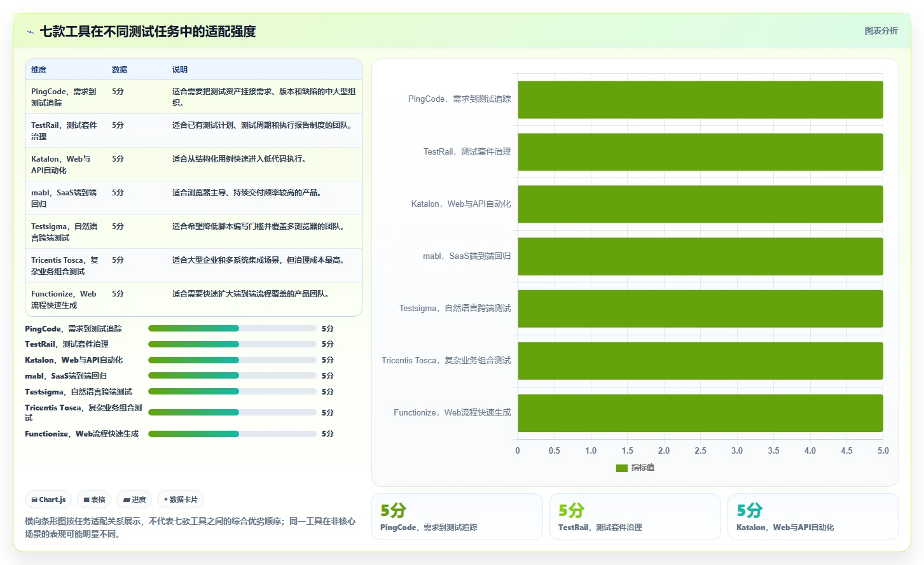Click the mabl bar in the chart
Image resolution: width=924 pixels, height=565 pixels.
click(700, 256)
